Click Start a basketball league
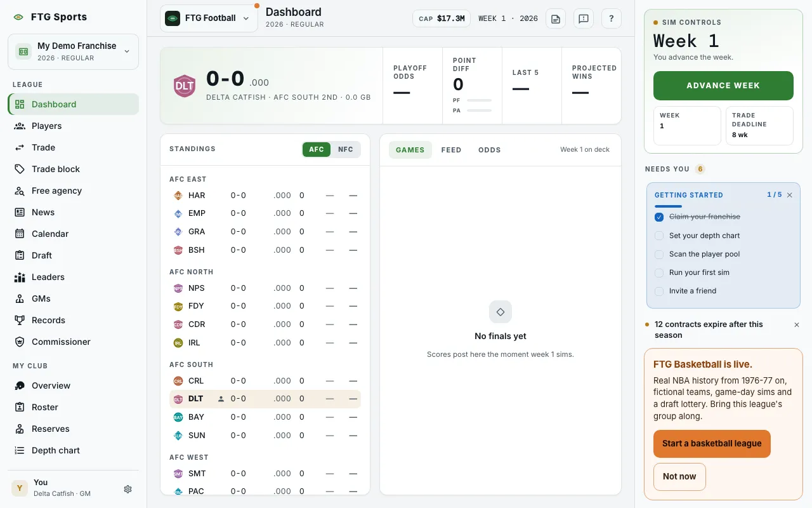Screen dimensions: 812x508 coord(712,444)
